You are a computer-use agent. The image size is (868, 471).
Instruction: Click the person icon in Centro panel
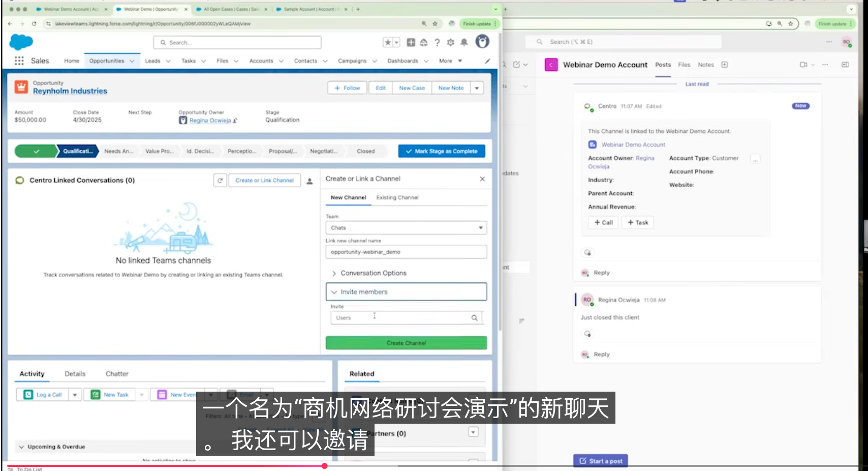[309, 181]
